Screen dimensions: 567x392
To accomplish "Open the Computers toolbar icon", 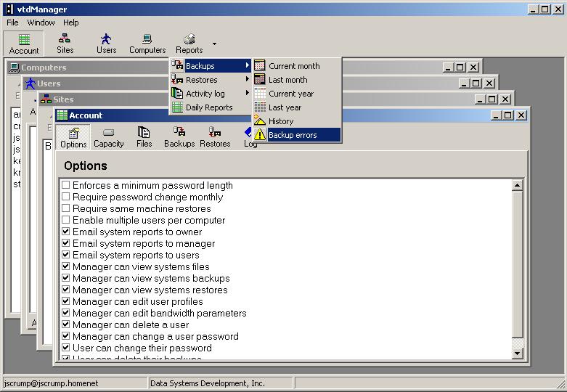I will coord(147,44).
